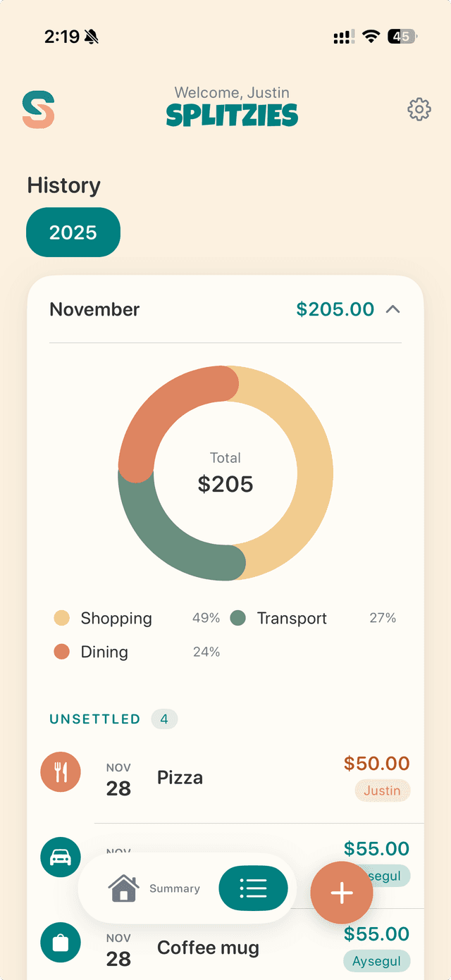Open the UNSETTLED section header
Image resolution: width=451 pixels, height=980 pixels.
(x=94, y=719)
